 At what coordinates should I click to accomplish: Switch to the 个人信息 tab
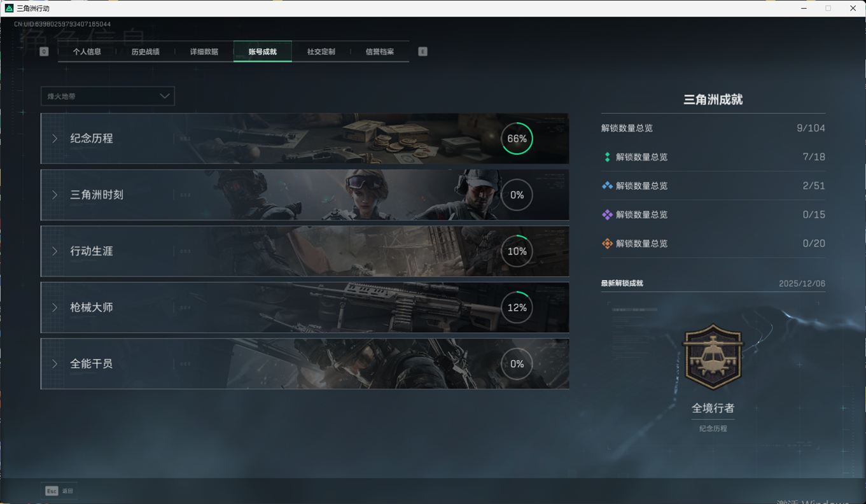87,52
